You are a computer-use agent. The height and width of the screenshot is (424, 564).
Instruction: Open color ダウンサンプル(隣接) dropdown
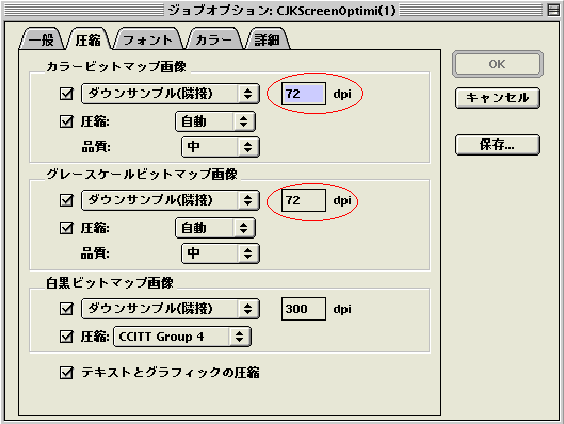tap(170, 94)
